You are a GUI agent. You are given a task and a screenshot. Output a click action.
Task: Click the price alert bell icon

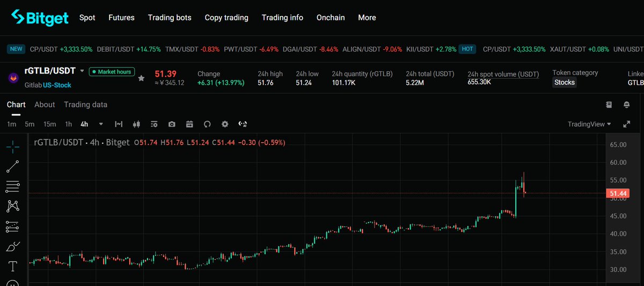626,104
